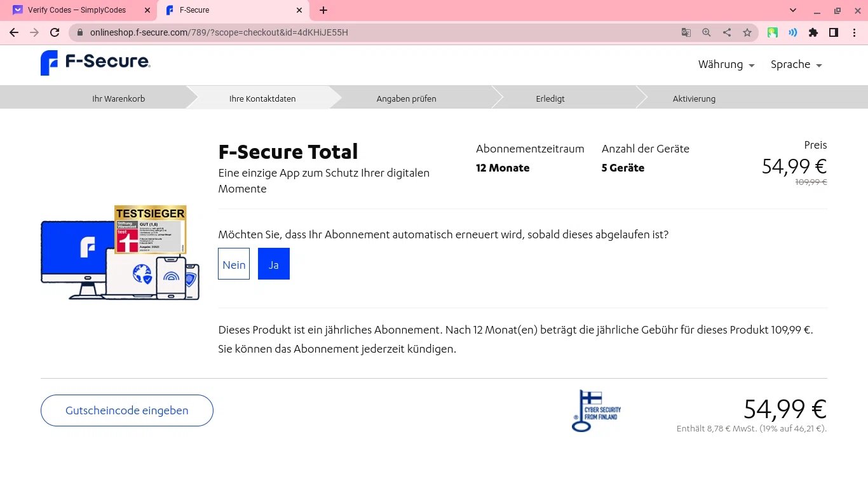
Task: Choose Nein for automatic renewal
Action: (234, 264)
